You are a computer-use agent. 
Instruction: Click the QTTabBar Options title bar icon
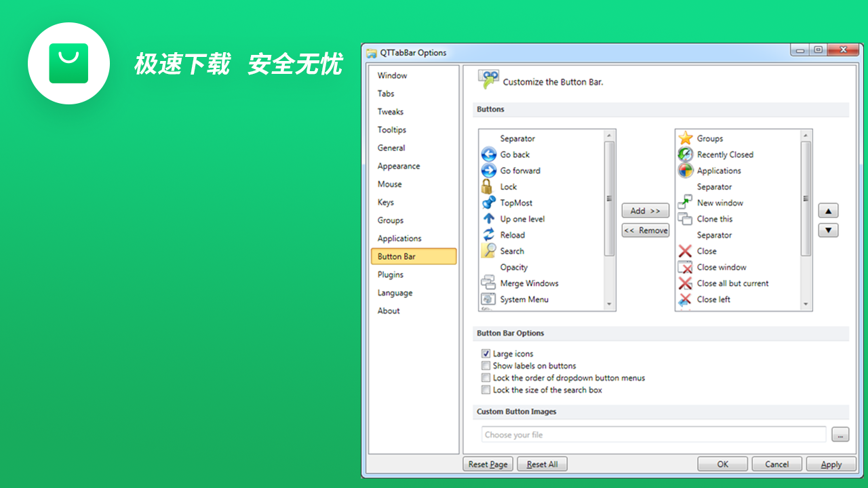click(372, 53)
